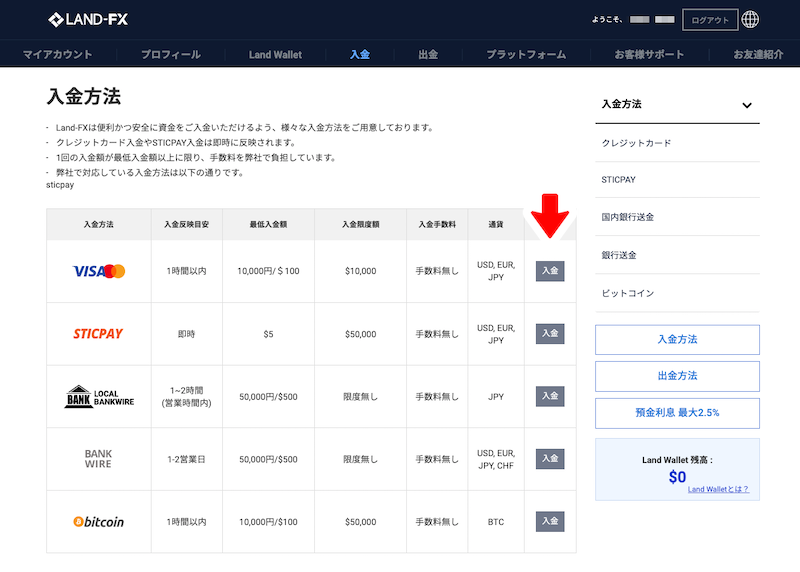Image resolution: width=800 pixels, height=572 pixels.
Task: Click 入金 button in the bitcoin row
Action: [550, 521]
